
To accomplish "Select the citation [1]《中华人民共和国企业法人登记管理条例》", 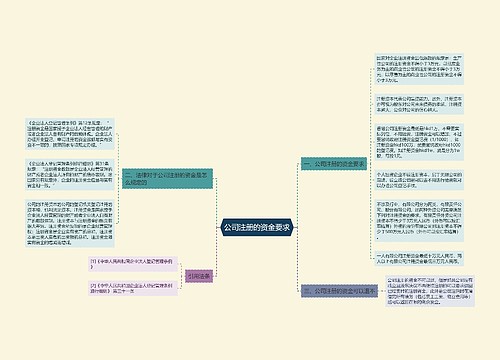I will pos(133,264).
